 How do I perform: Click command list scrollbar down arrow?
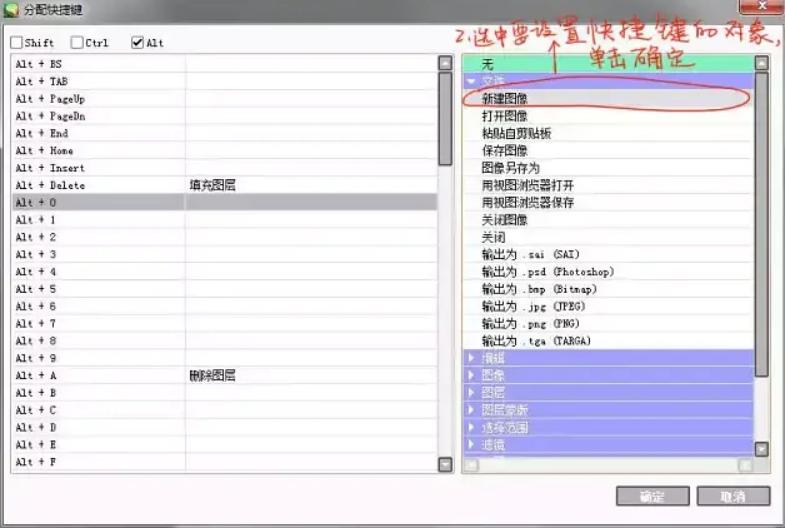[x=761, y=449]
